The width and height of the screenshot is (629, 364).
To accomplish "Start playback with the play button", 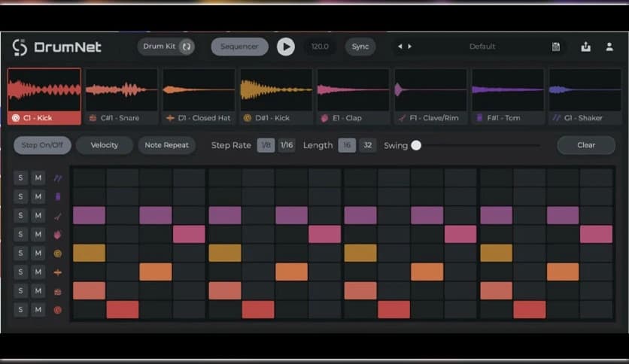I will pyautogui.click(x=286, y=47).
